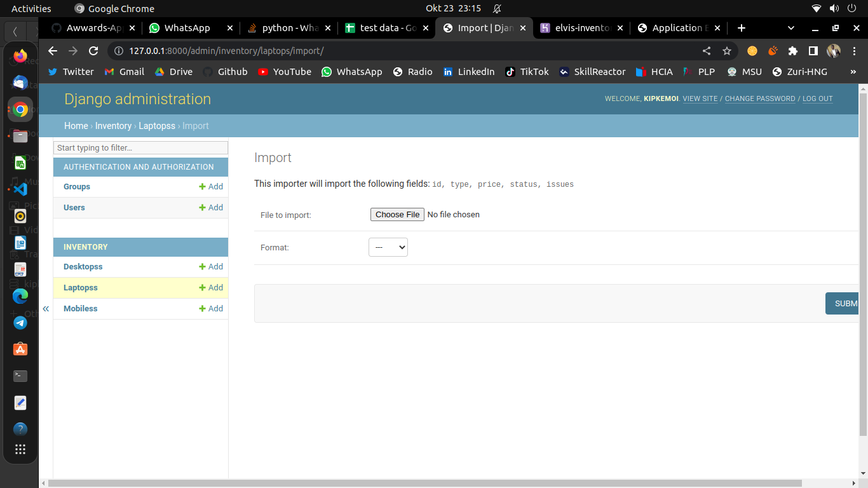The height and width of the screenshot is (488, 868).
Task: Open the Activities overview
Action: point(31,8)
